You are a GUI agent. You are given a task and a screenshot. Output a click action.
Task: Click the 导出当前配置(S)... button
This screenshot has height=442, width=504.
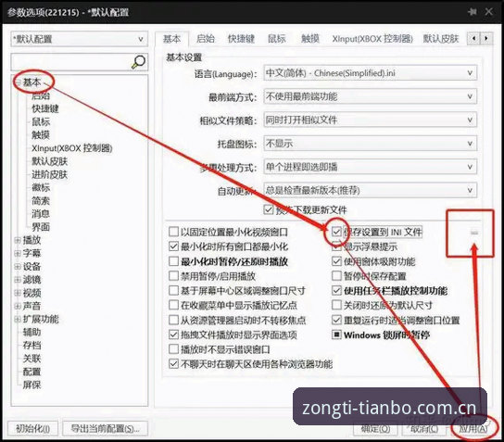pos(105,428)
